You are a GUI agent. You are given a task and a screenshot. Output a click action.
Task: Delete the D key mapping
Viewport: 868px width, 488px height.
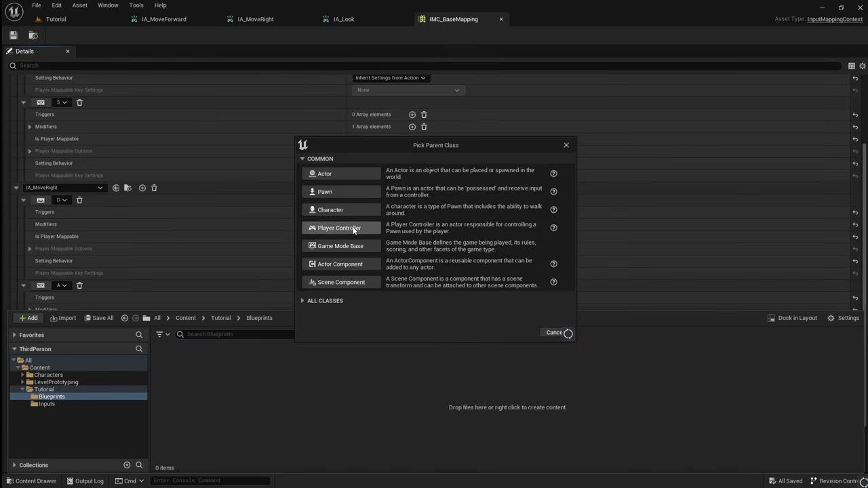[x=79, y=200]
